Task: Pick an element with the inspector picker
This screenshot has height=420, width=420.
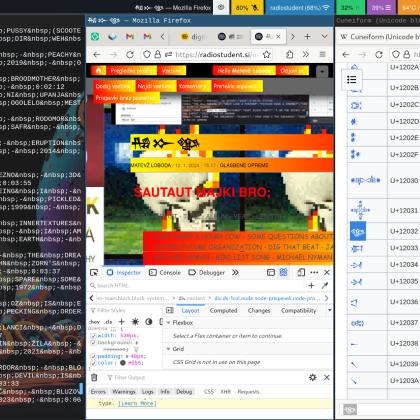Action: point(94,273)
